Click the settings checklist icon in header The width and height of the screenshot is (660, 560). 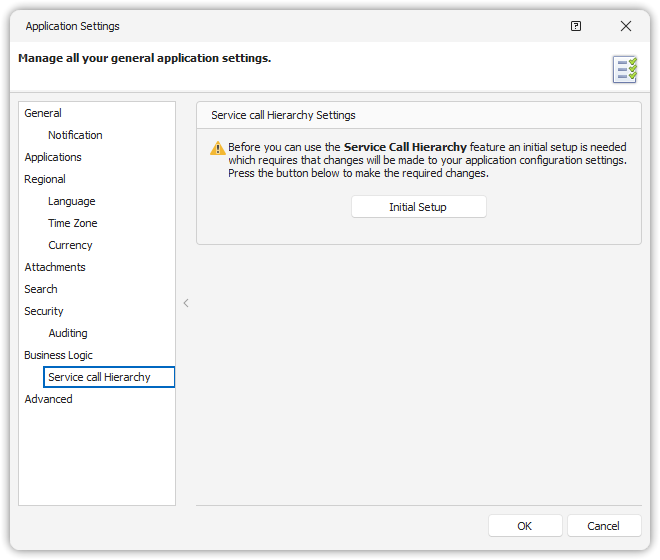(x=625, y=69)
